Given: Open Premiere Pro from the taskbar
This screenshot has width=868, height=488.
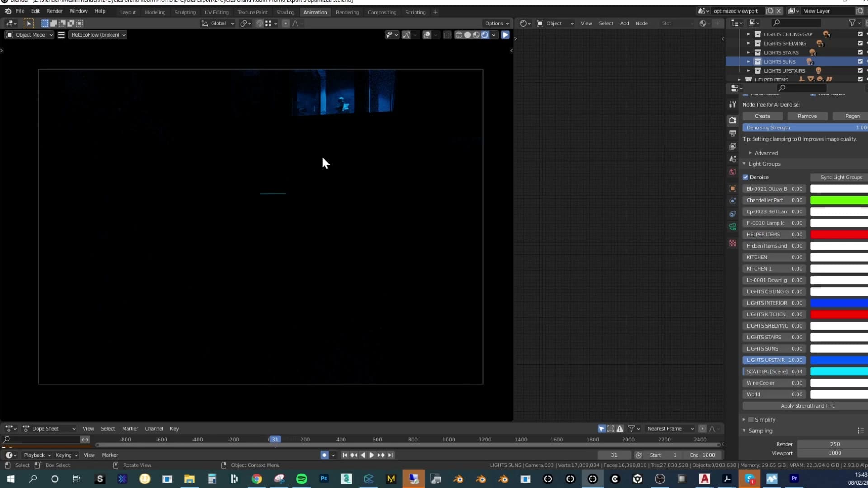Looking at the screenshot, I should coord(794,479).
